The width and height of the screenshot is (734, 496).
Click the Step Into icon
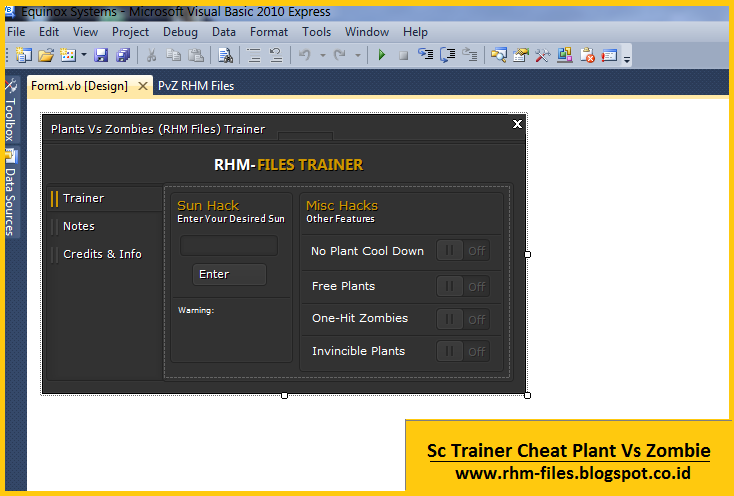click(x=426, y=55)
